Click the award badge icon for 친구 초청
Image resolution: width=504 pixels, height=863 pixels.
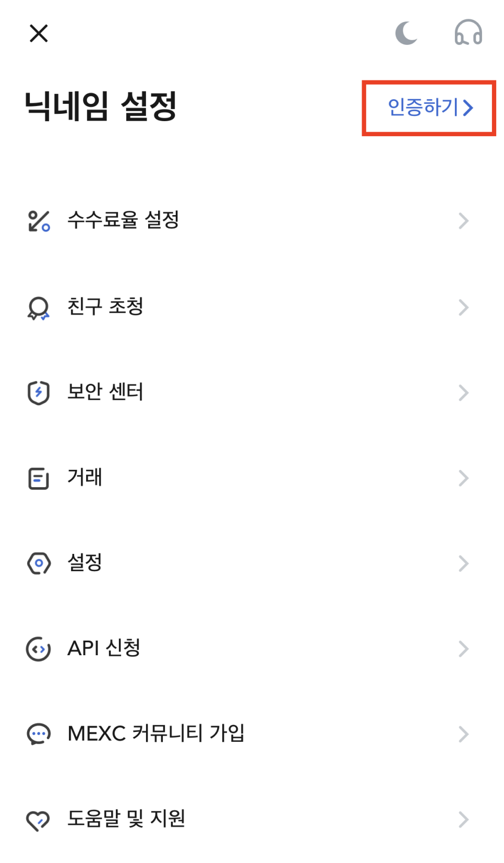[x=39, y=308]
